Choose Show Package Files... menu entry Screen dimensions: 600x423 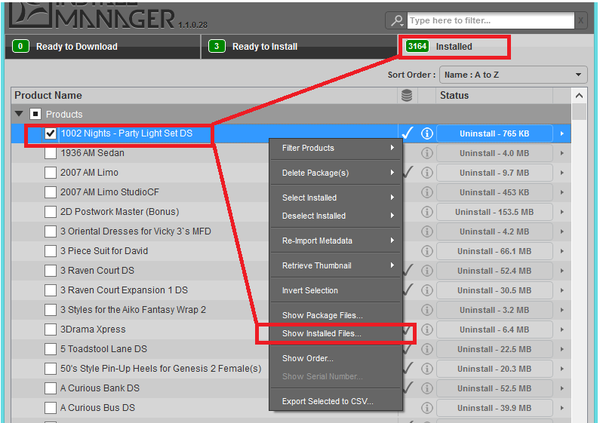(336, 315)
